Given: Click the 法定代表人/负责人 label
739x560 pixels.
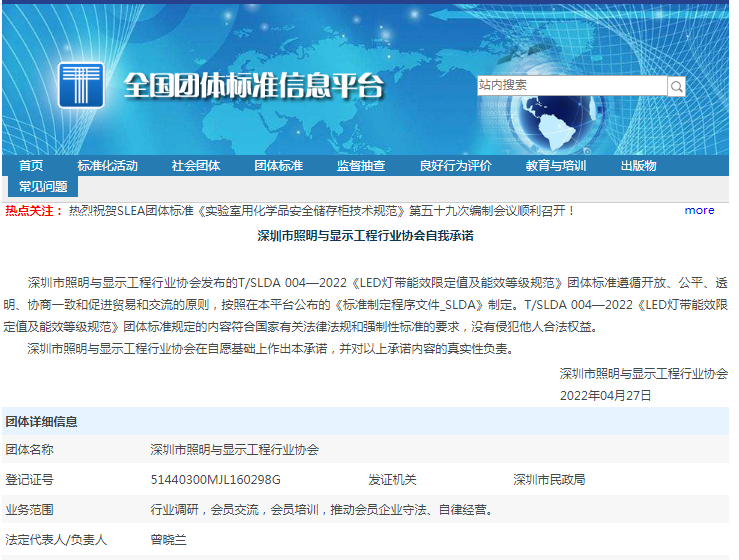Looking at the screenshot, I should pyautogui.click(x=56, y=540).
